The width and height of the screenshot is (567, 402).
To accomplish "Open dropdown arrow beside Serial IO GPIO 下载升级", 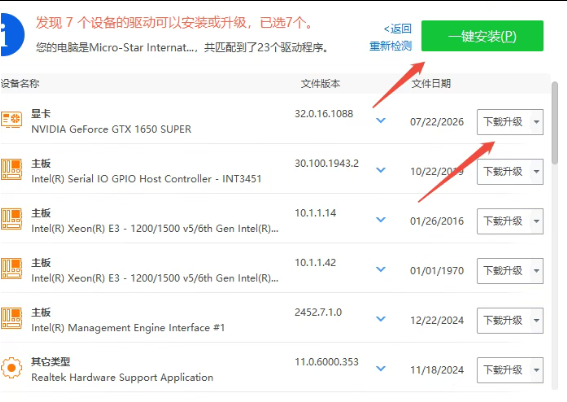I will coord(537,172).
